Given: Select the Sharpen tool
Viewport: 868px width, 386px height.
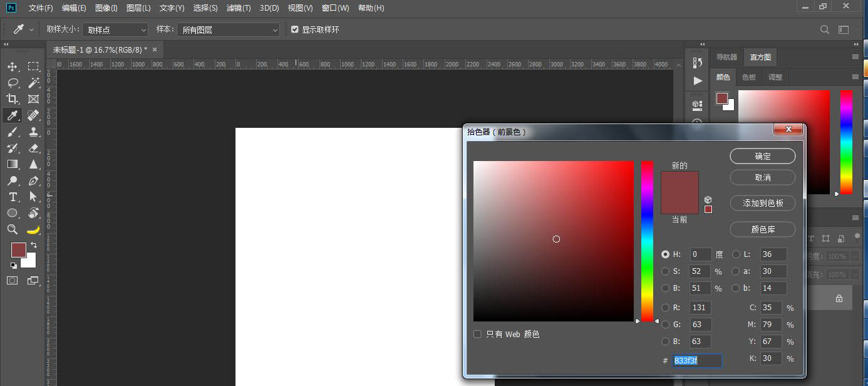Looking at the screenshot, I should (x=33, y=164).
